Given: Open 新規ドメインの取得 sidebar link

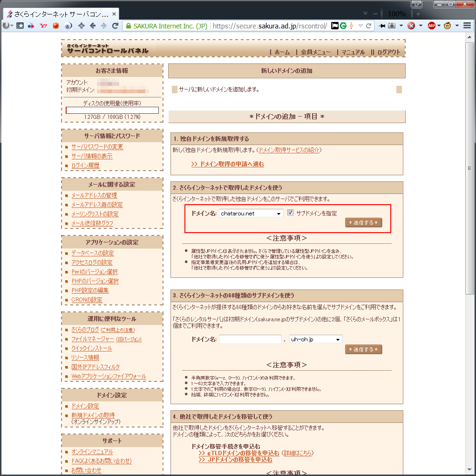Looking at the screenshot, I should click(x=93, y=415).
